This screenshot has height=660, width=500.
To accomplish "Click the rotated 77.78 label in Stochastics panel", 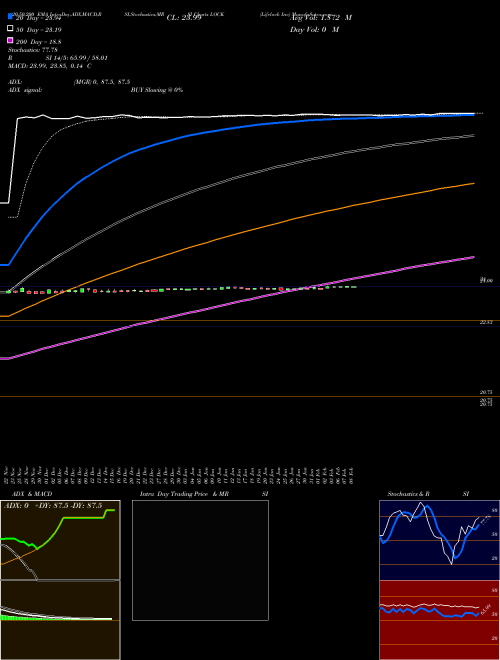I will pyautogui.click(x=486, y=520).
